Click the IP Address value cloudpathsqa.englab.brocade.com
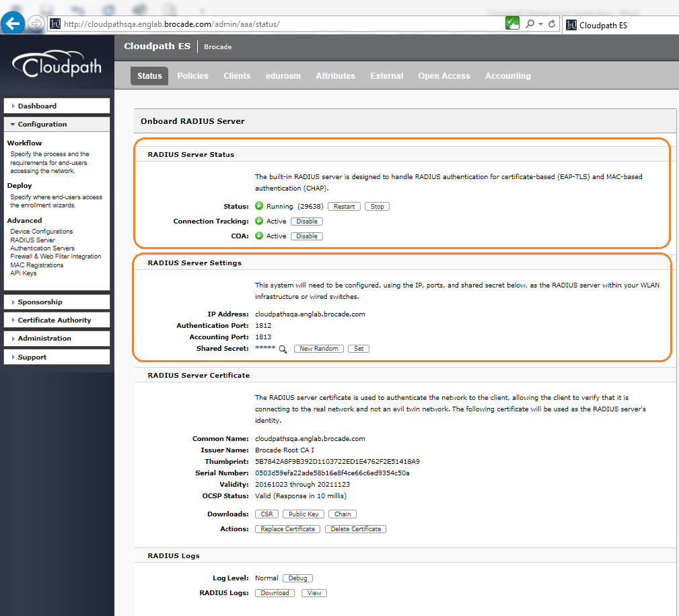Viewport: 679px width, 616px height. [310, 314]
